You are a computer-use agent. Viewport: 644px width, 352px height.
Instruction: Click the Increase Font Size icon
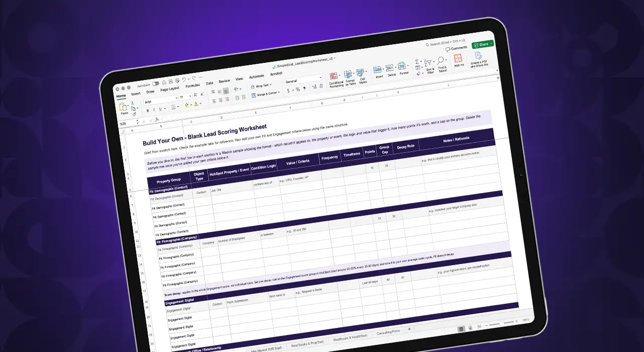(x=195, y=95)
